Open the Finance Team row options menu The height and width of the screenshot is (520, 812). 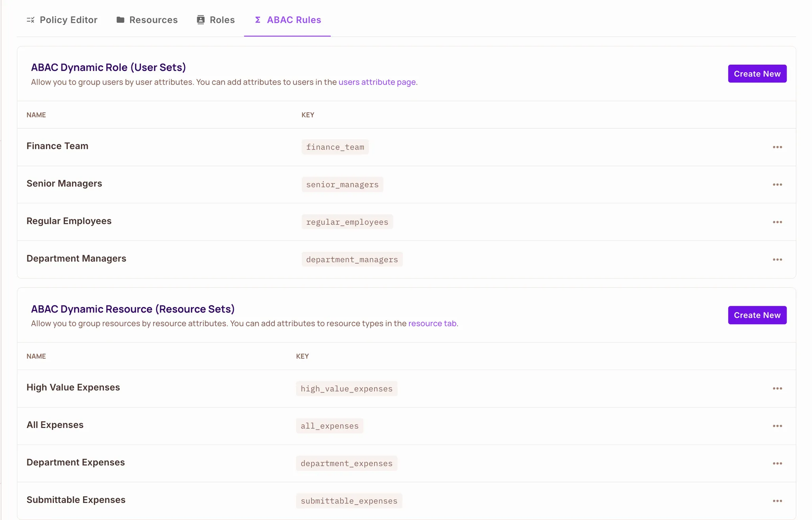click(x=777, y=147)
